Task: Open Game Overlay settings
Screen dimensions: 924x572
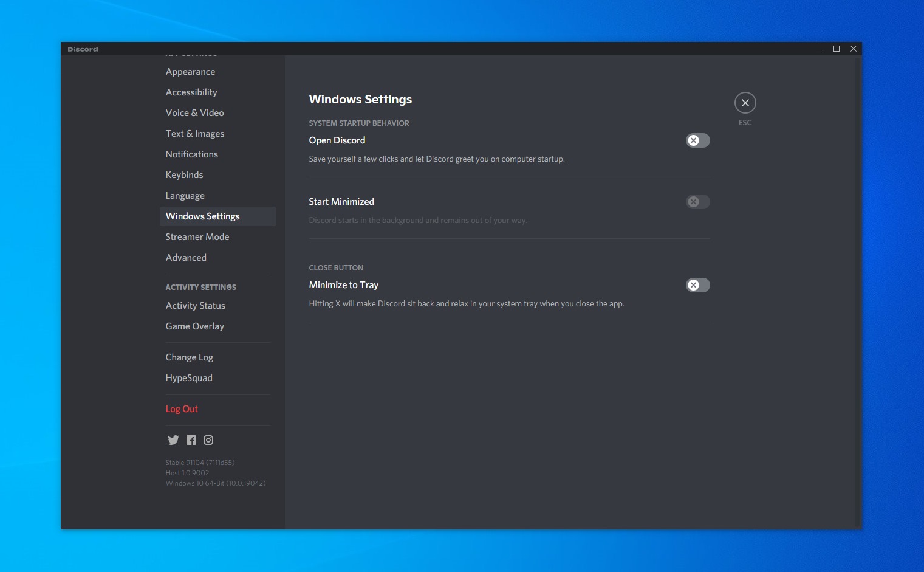Action: pos(217,326)
